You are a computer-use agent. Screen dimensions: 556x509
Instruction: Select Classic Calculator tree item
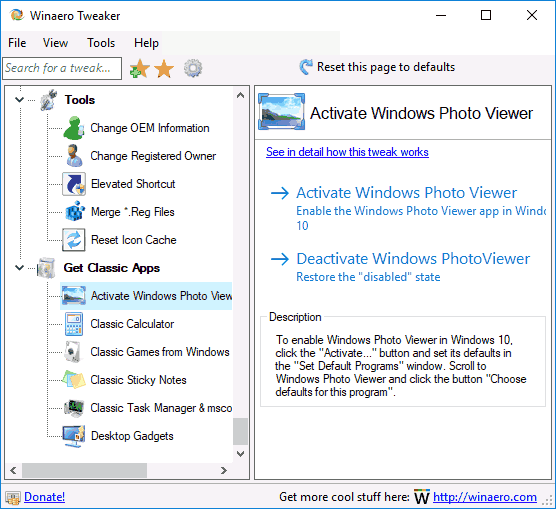(x=132, y=324)
